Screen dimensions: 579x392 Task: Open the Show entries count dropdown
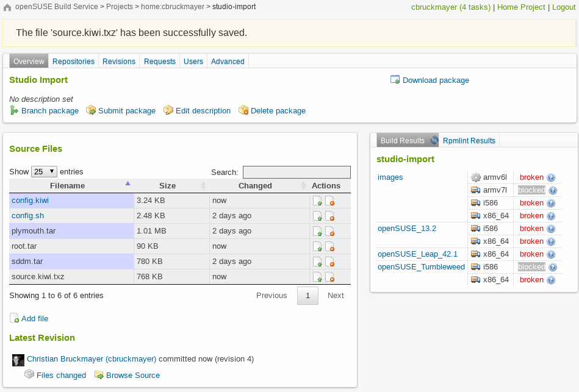pyautogui.click(x=45, y=172)
